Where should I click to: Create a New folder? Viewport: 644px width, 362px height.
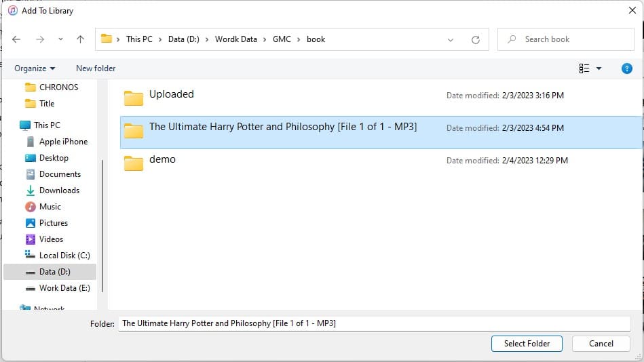[x=96, y=68]
